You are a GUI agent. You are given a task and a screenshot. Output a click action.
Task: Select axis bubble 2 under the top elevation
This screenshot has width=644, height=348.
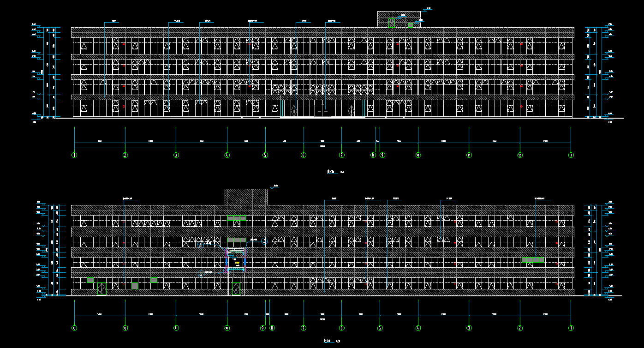click(x=125, y=155)
